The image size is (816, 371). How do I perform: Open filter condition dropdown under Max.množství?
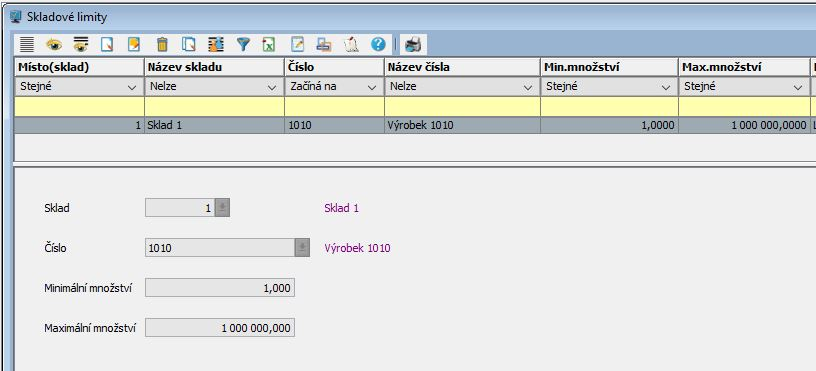798,87
